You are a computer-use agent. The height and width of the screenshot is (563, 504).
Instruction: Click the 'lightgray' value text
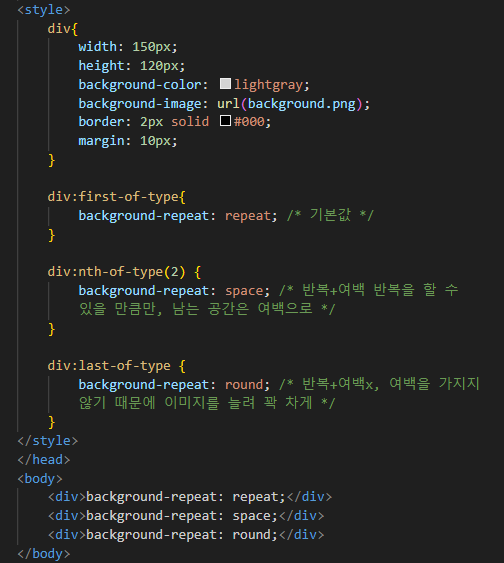click(269, 85)
